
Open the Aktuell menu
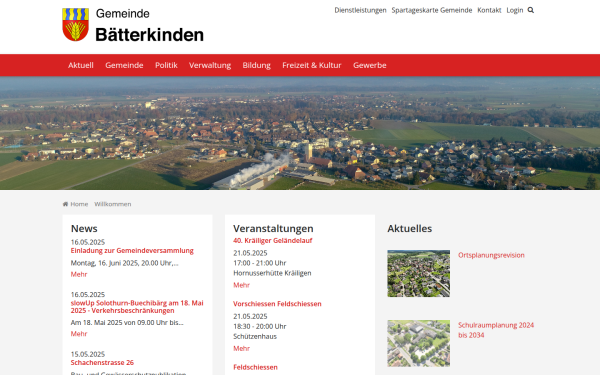(81, 65)
